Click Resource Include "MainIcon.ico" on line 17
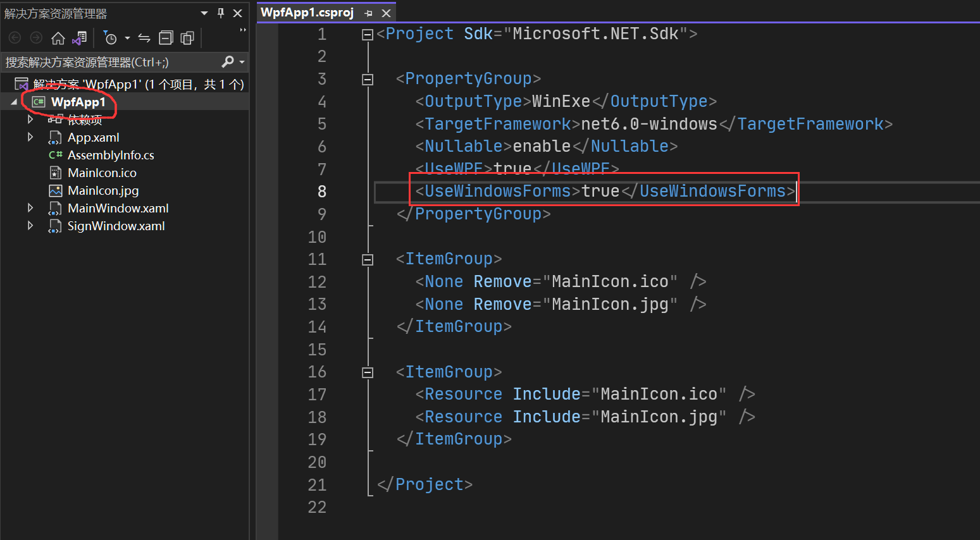The height and width of the screenshot is (540, 980). pyautogui.click(x=585, y=394)
